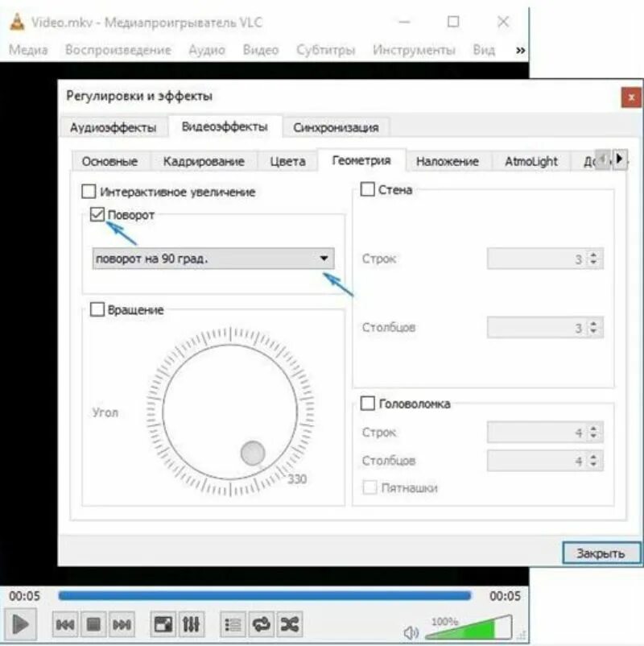Viewport: 644px width, 646px height.
Task: Mute audio via speaker icon
Action: (x=411, y=632)
